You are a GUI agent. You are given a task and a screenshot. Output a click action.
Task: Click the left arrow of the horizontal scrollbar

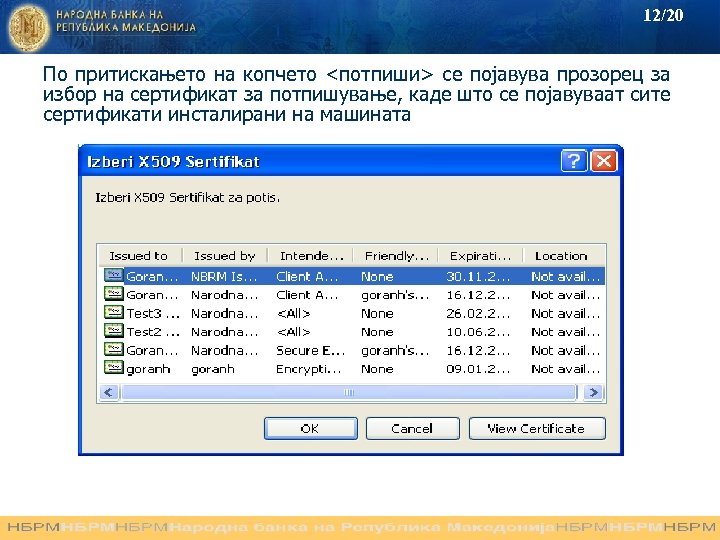click(x=109, y=393)
